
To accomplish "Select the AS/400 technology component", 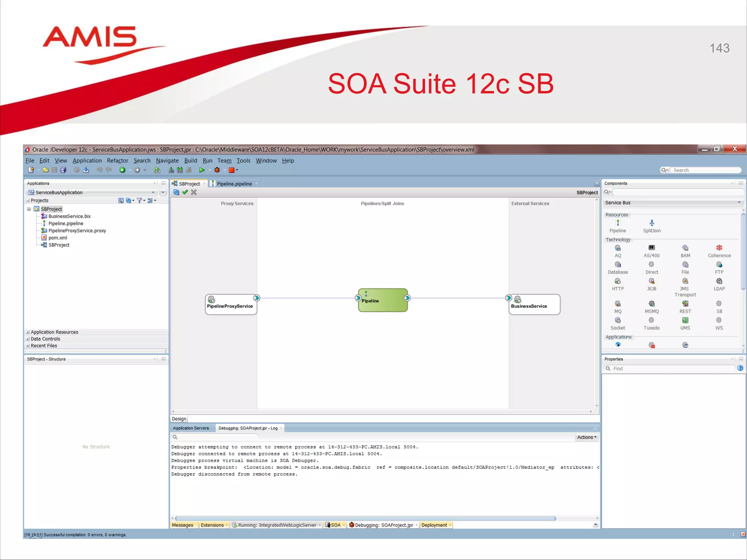I will (x=651, y=251).
